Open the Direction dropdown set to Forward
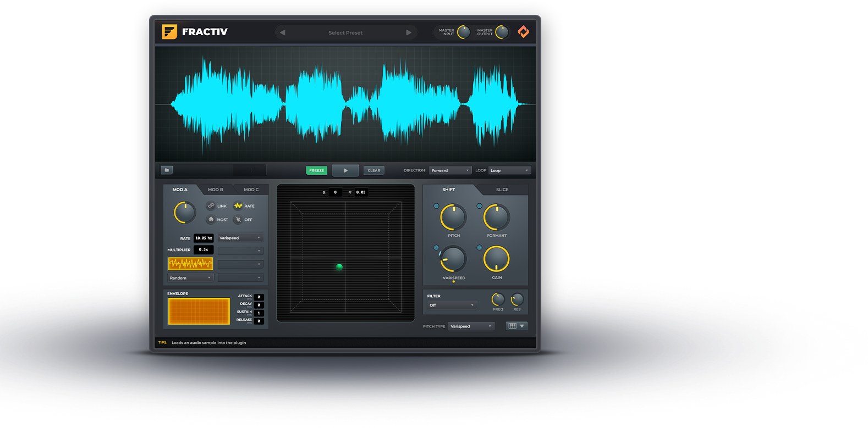Screen dimensions: 868x428 pyautogui.click(x=451, y=170)
